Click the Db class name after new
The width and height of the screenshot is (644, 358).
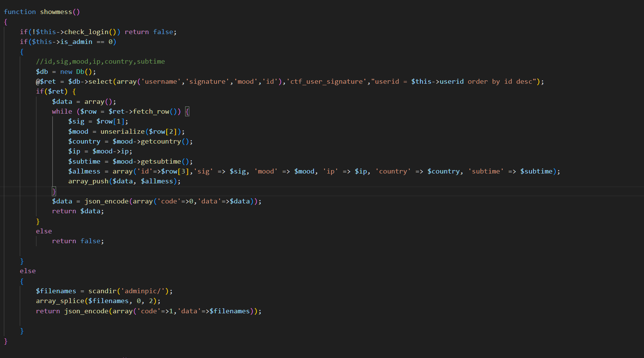click(x=80, y=72)
